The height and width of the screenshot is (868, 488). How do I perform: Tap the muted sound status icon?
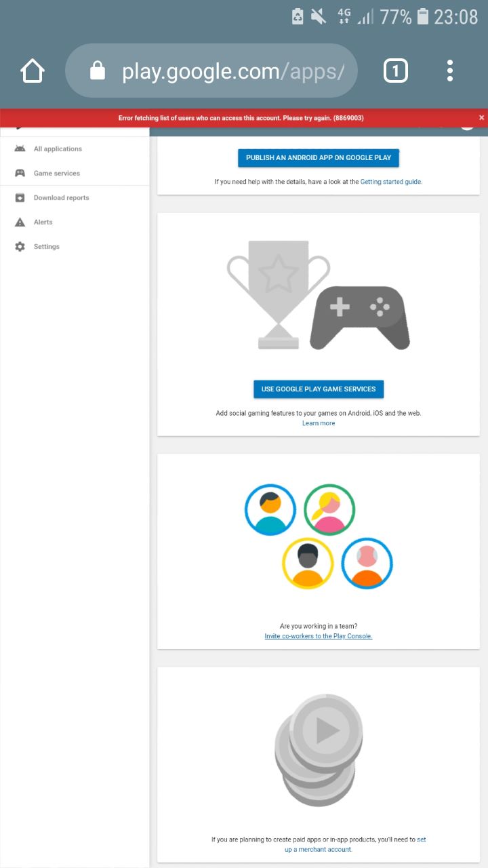(x=319, y=17)
